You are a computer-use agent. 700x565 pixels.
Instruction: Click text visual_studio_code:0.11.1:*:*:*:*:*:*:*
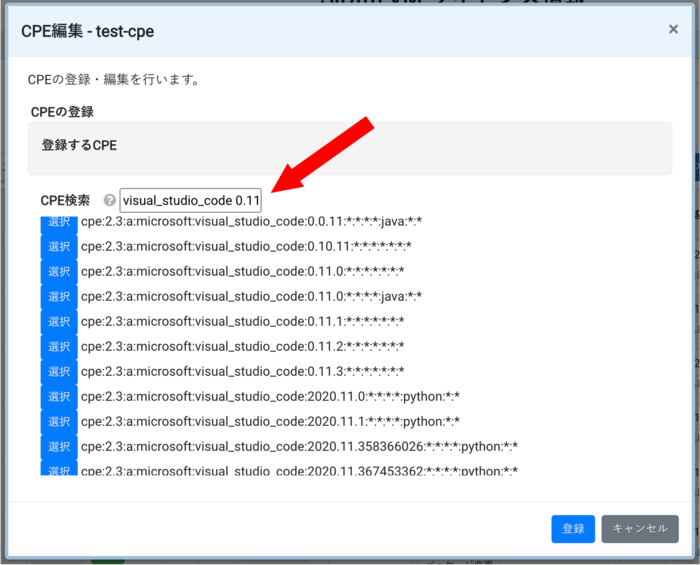[x=243, y=321]
